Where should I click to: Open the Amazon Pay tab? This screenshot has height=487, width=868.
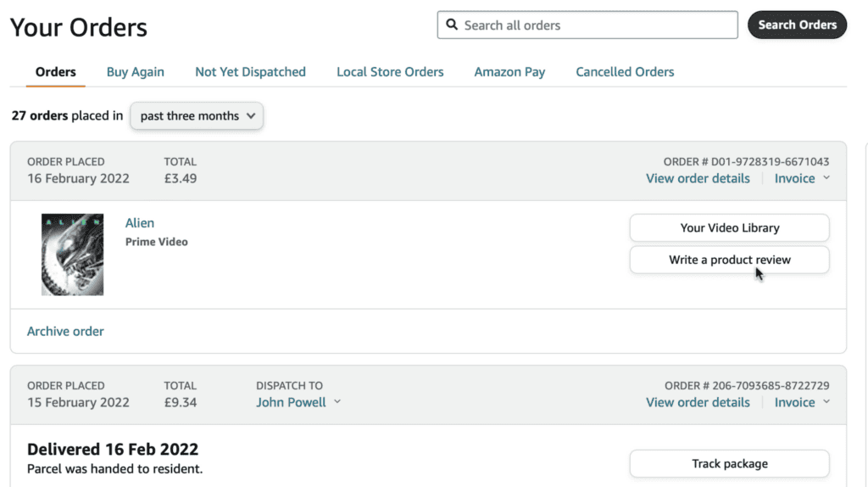[509, 72]
